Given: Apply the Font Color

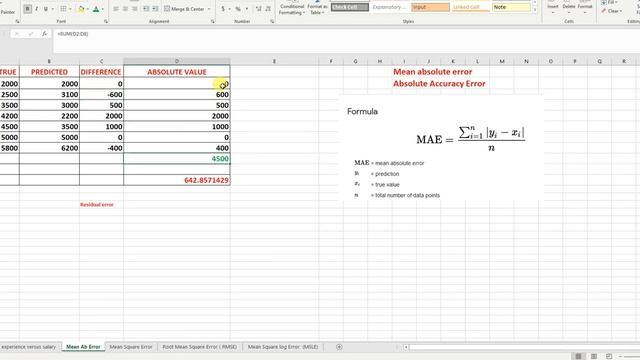Looking at the screenshot, I should [96, 9].
